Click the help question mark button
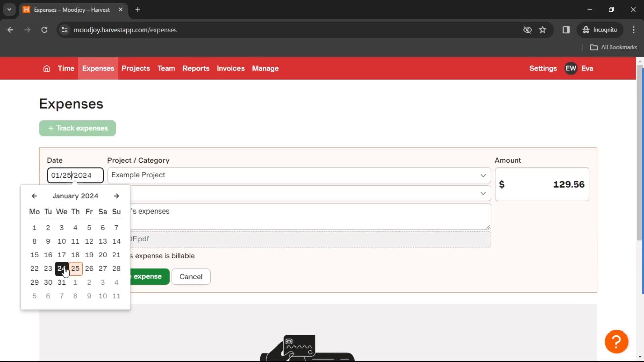The height and width of the screenshot is (362, 644). click(x=617, y=341)
